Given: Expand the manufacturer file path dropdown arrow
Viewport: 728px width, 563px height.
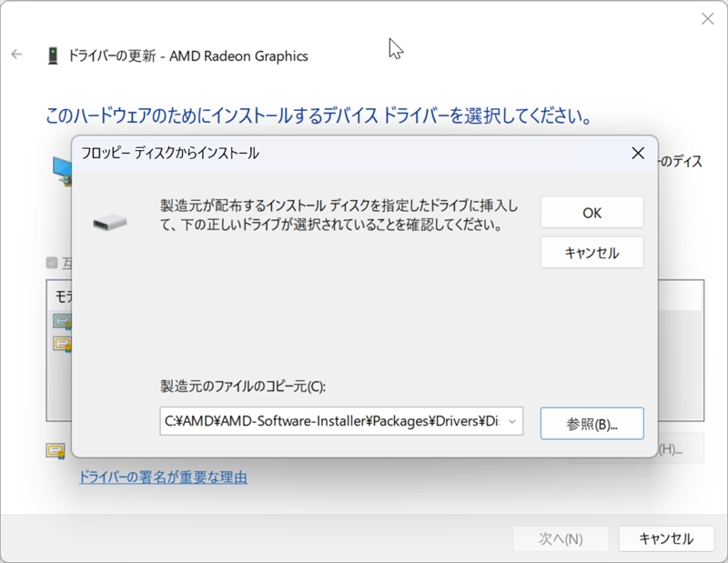Looking at the screenshot, I should point(512,421).
